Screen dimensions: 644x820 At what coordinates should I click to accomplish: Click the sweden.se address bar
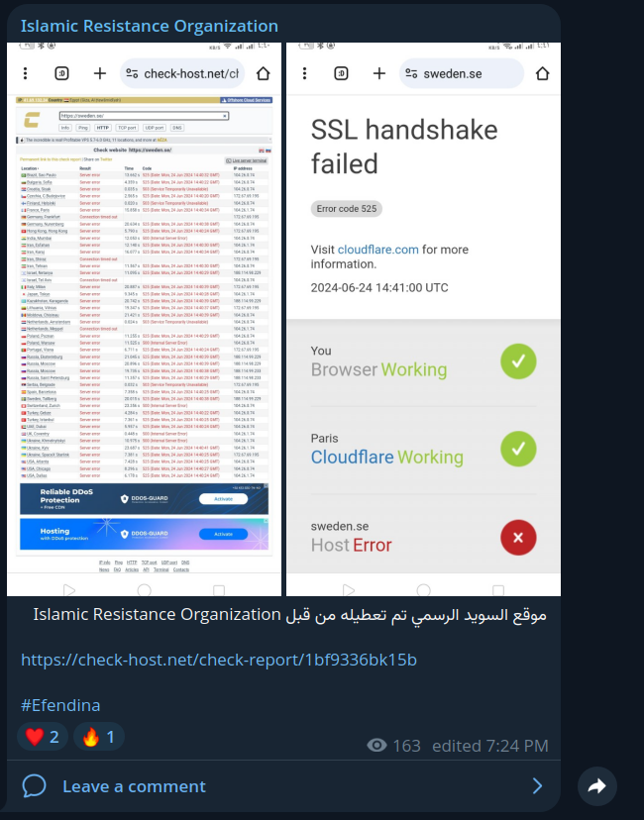coord(462,73)
